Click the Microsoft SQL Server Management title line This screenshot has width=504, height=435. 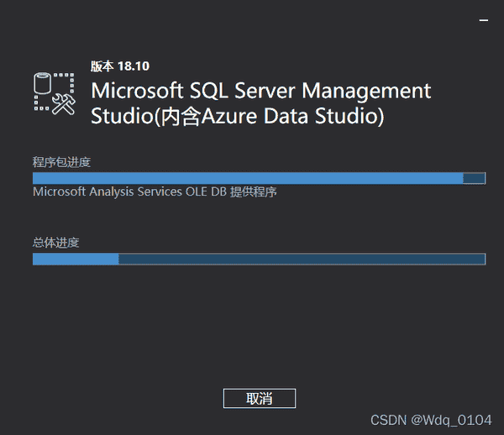260,90
